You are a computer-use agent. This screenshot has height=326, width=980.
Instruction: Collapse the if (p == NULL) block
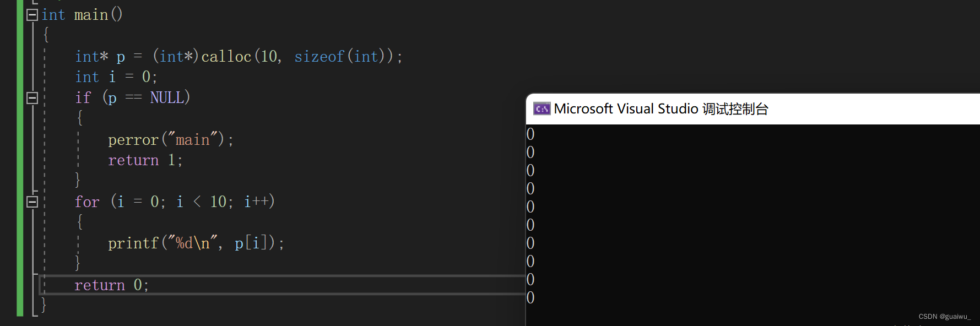(x=32, y=98)
